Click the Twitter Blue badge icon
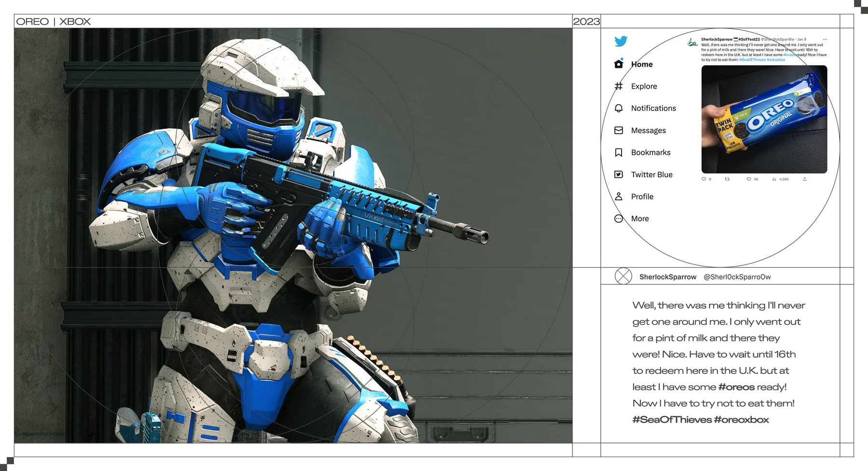 click(x=619, y=175)
